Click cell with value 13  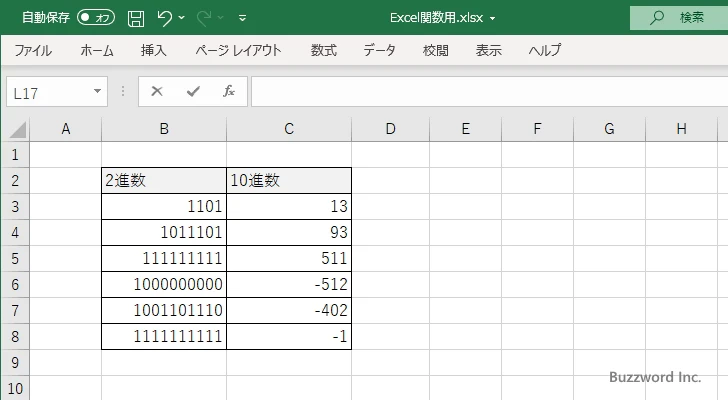pos(289,206)
